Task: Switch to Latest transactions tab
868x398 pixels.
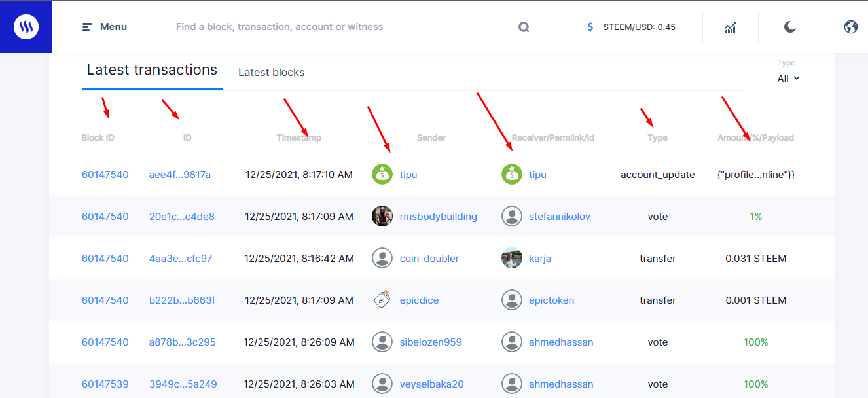Action: (152, 70)
